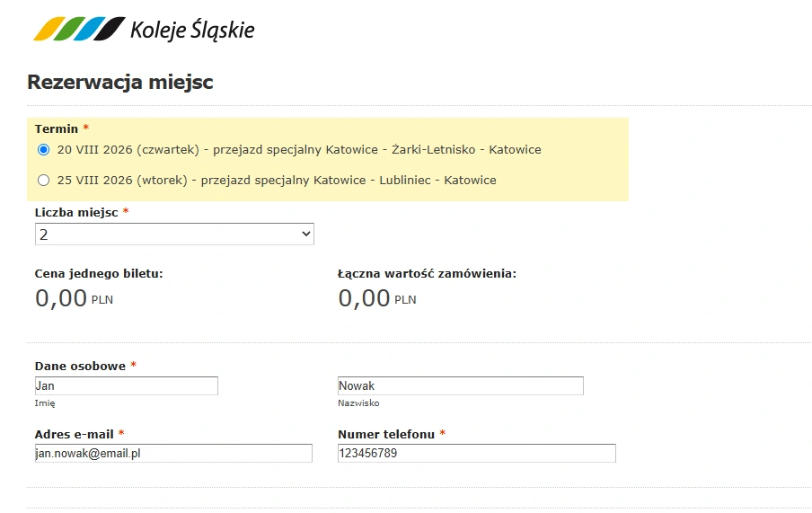Select the 20 VIII 2026 radio button
The width and height of the screenshot is (812, 513).
(43, 150)
